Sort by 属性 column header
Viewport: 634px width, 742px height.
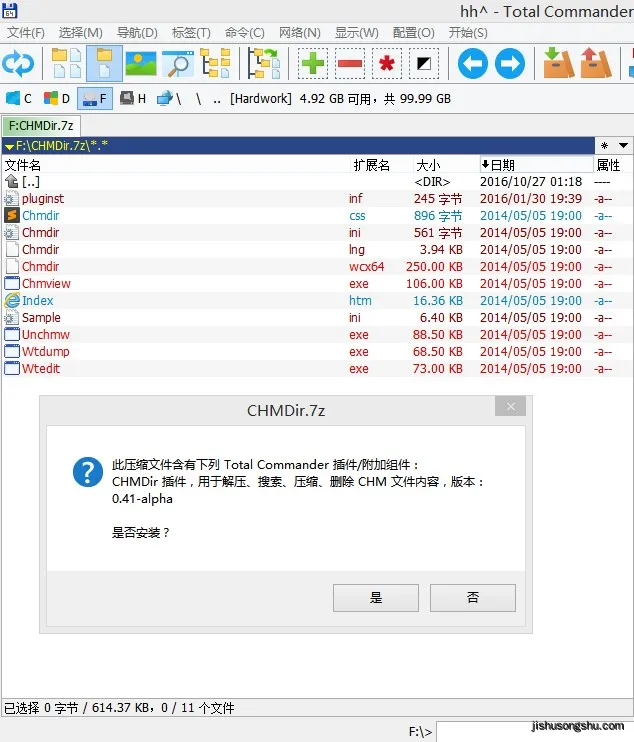click(x=613, y=165)
